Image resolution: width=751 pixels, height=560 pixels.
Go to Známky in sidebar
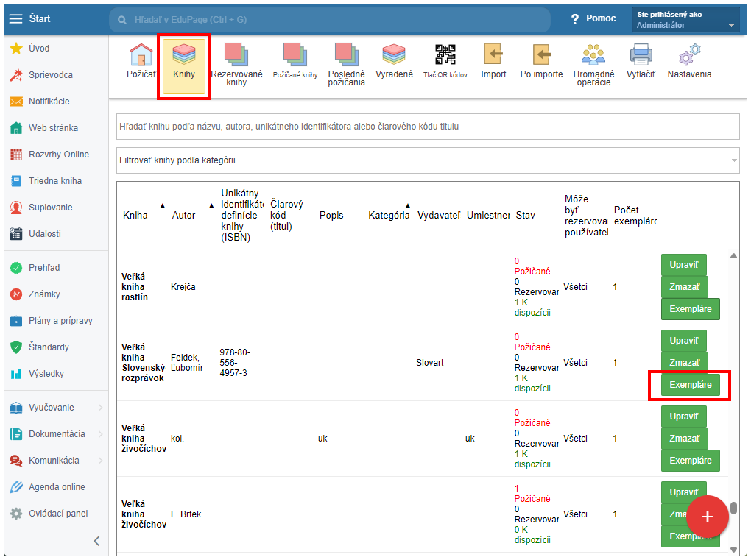point(44,294)
